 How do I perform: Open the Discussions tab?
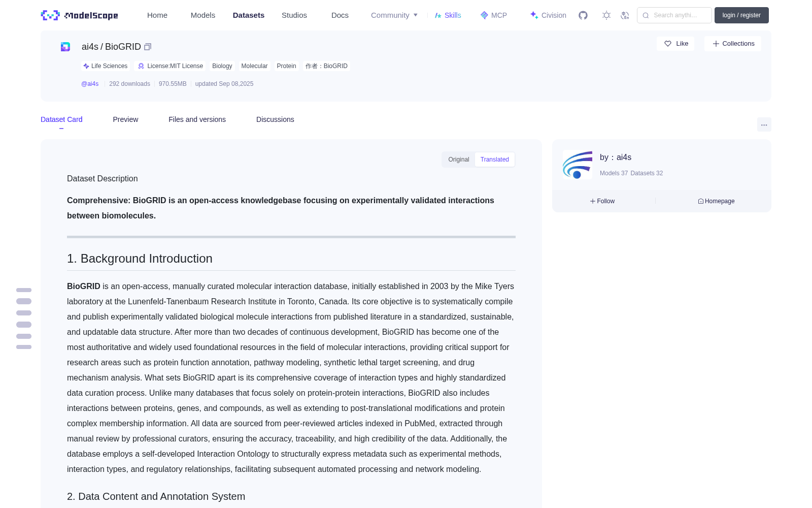(x=275, y=119)
